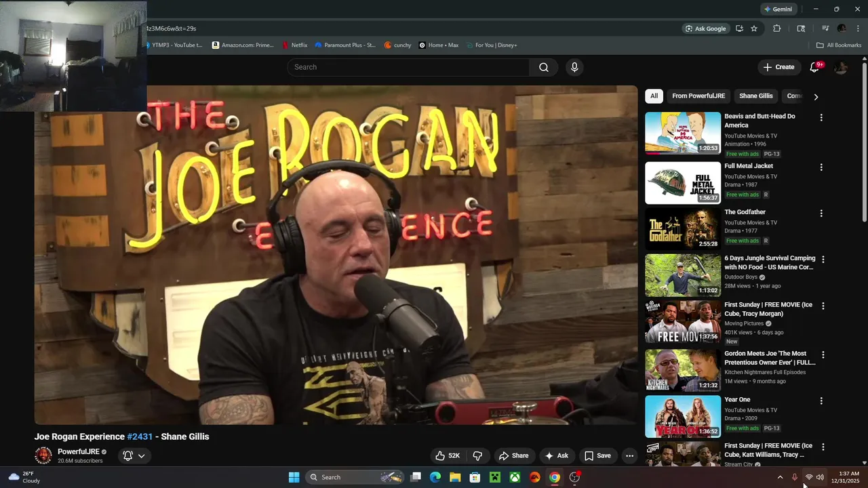Screen dimensions: 868x488
Task: Click the PowerfulJRE channel avatar
Action: (x=43, y=455)
